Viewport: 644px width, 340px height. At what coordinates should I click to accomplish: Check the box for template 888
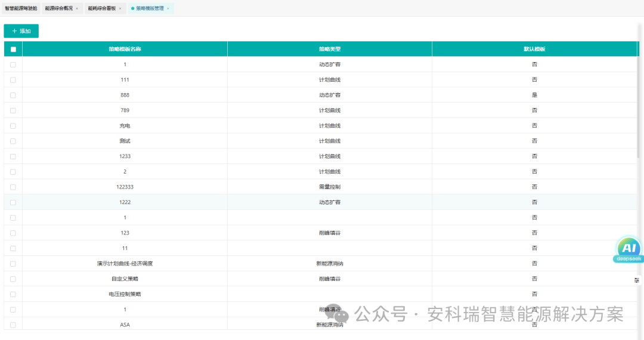pos(13,95)
